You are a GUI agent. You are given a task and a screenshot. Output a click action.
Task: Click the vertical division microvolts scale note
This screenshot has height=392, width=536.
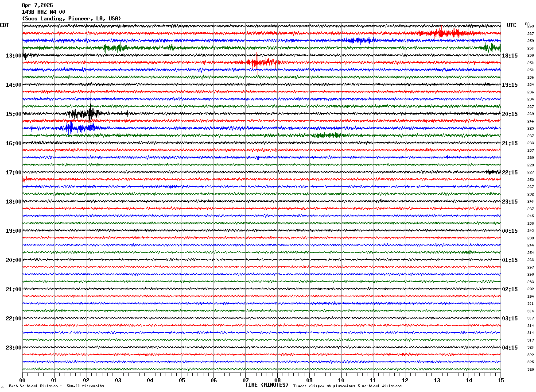click(x=56, y=386)
